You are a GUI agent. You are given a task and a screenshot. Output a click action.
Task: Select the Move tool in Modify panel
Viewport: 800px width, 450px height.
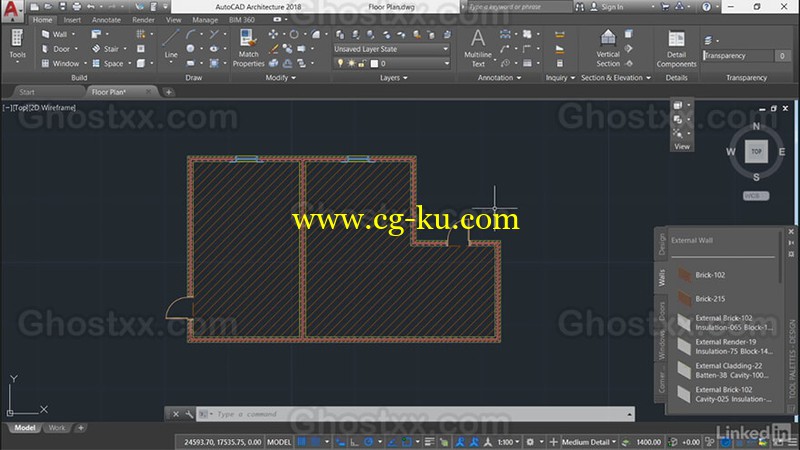273,34
